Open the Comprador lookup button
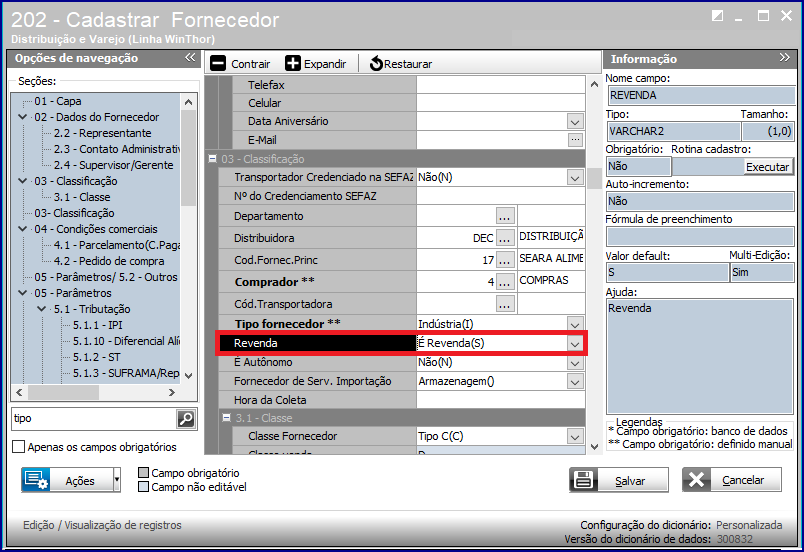This screenshot has width=804, height=552. pyautogui.click(x=505, y=282)
